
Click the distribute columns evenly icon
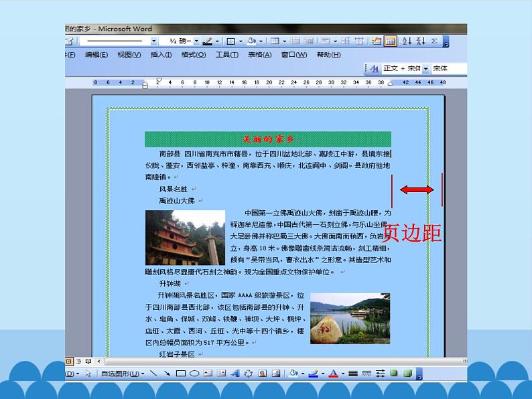358,41
